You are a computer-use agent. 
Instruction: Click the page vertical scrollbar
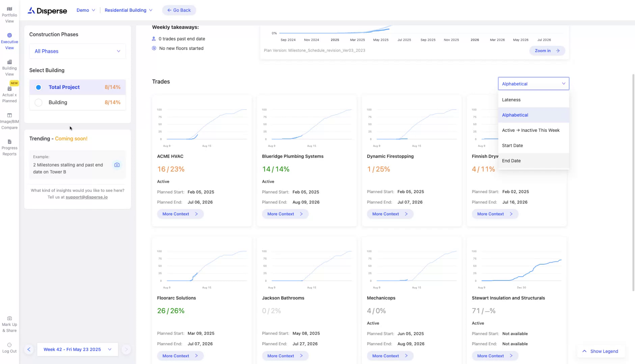(633, 182)
